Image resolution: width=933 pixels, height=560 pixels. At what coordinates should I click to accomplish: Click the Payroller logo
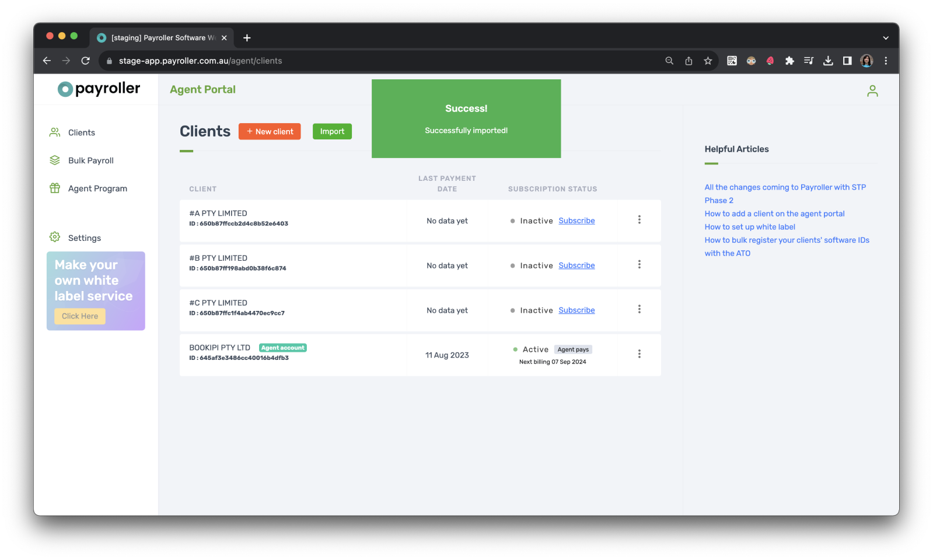[99, 89]
